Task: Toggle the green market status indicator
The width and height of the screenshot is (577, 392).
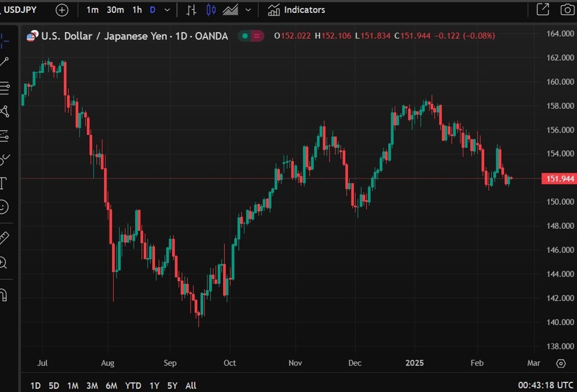Action: [x=244, y=36]
